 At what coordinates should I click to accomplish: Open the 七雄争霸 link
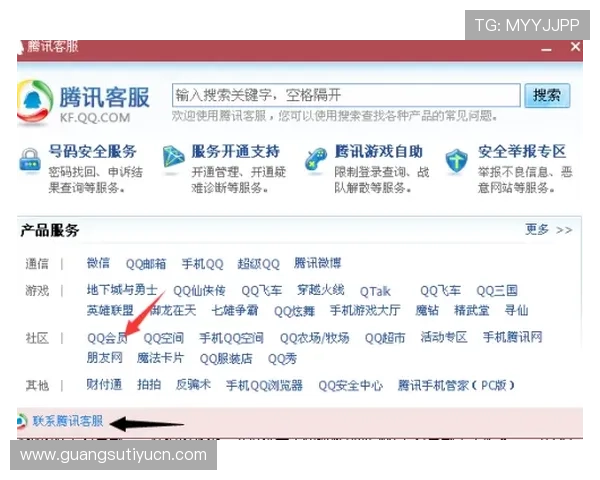pos(235,310)
